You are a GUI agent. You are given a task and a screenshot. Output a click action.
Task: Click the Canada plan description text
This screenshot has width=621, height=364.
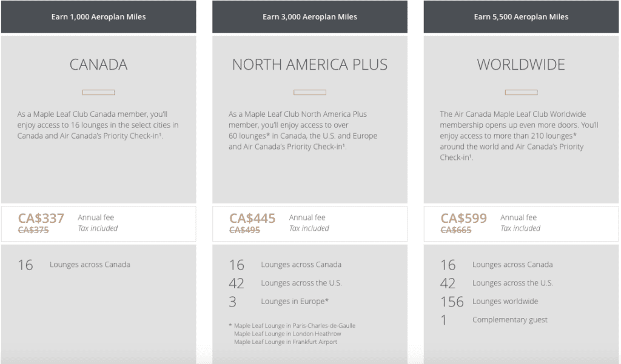(x=98, y=125)
